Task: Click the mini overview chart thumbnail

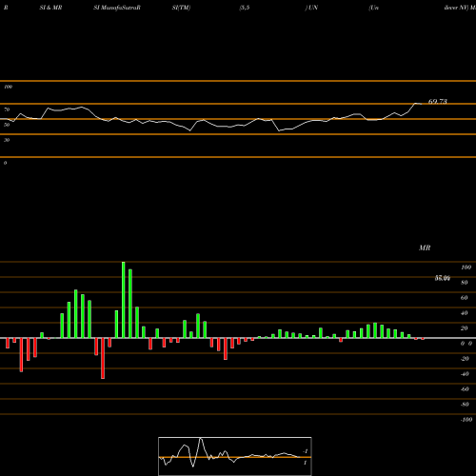Action: coord(235,456)
